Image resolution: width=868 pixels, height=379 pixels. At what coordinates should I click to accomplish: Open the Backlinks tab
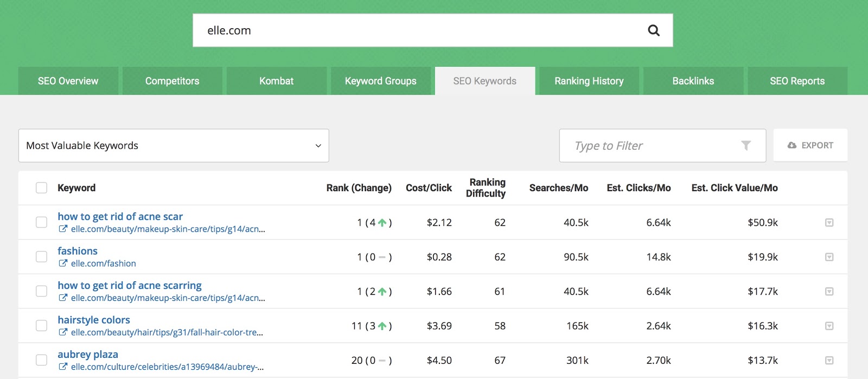pos(693,81)
